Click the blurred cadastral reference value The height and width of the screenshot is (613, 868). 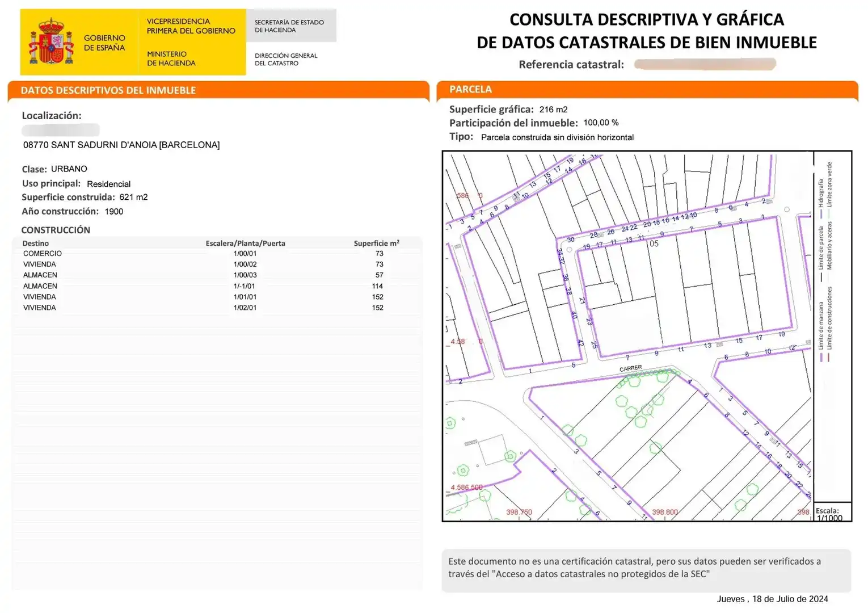(x=705, y=64)
